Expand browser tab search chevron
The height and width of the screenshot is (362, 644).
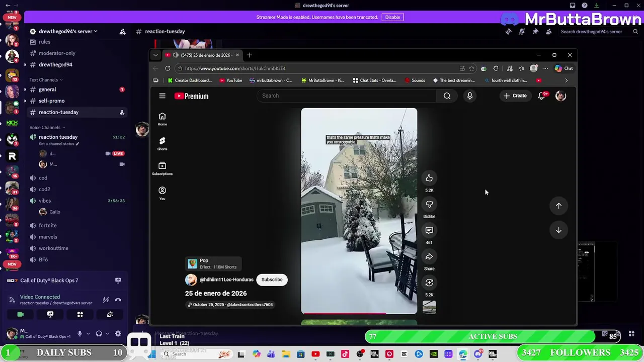155,55
